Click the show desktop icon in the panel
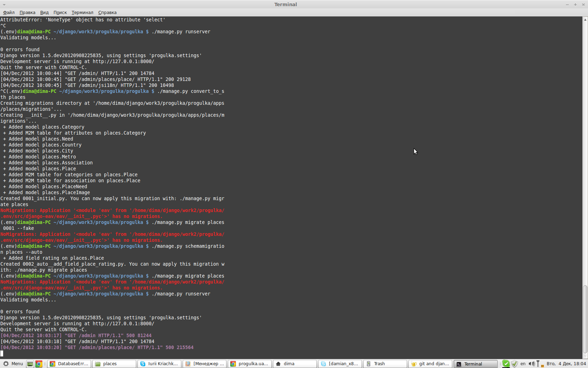 pyautogui.click(x=30, y=364)
